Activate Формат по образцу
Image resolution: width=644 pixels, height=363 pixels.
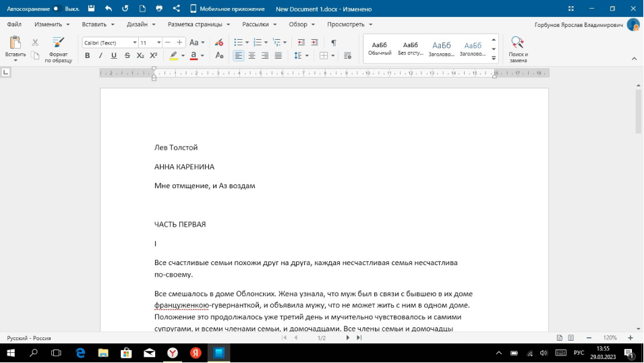click(58, 49)
